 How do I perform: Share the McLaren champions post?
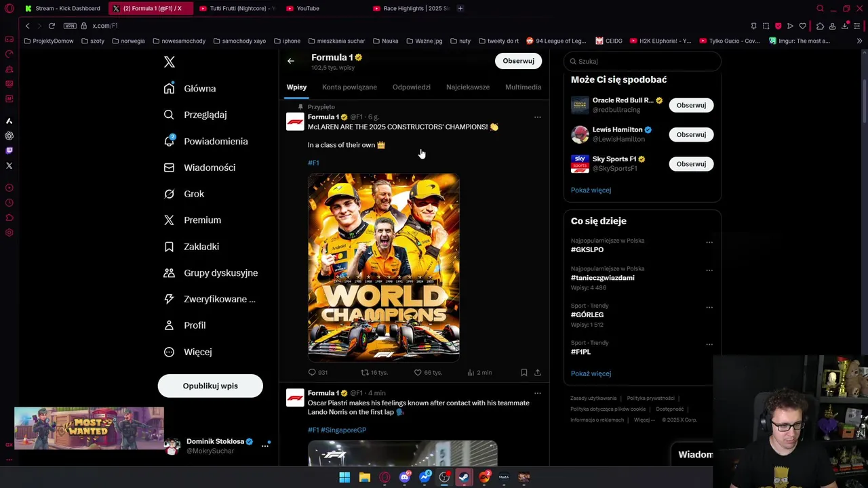[x=538, y=372]
